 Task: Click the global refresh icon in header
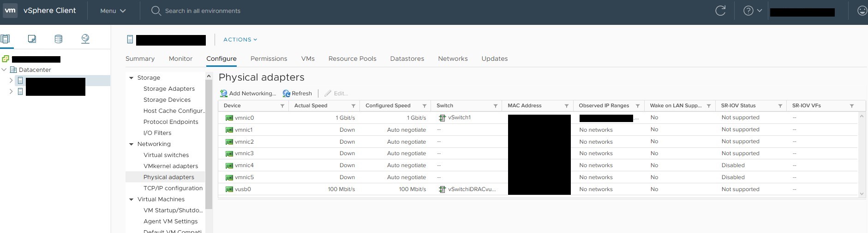pos(720,11)
